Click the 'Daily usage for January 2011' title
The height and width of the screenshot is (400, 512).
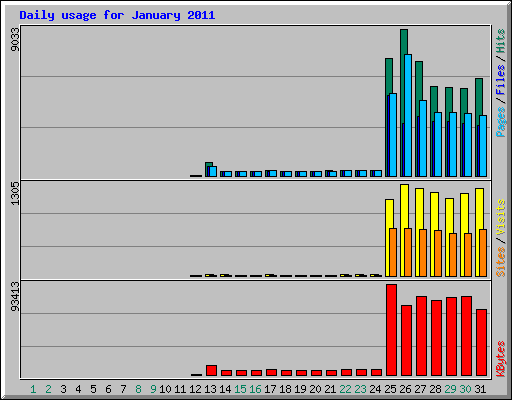tap(117, 15)
